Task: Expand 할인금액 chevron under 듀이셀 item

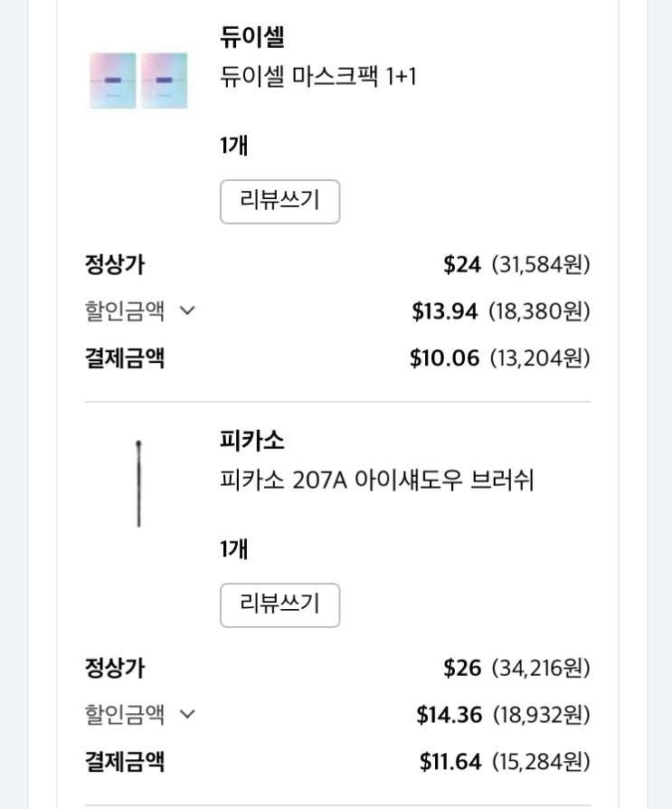Action: [187, 311]
